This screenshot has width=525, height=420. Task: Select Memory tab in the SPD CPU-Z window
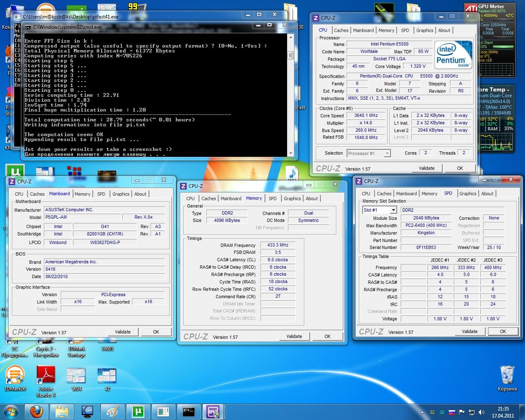point(429,194)
